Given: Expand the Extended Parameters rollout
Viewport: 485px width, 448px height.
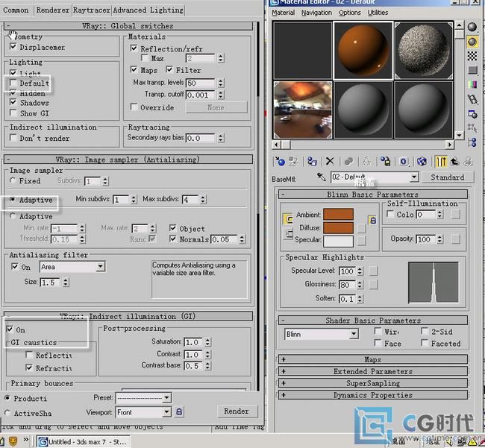Looking at the screenshot, I should [373, 371].
